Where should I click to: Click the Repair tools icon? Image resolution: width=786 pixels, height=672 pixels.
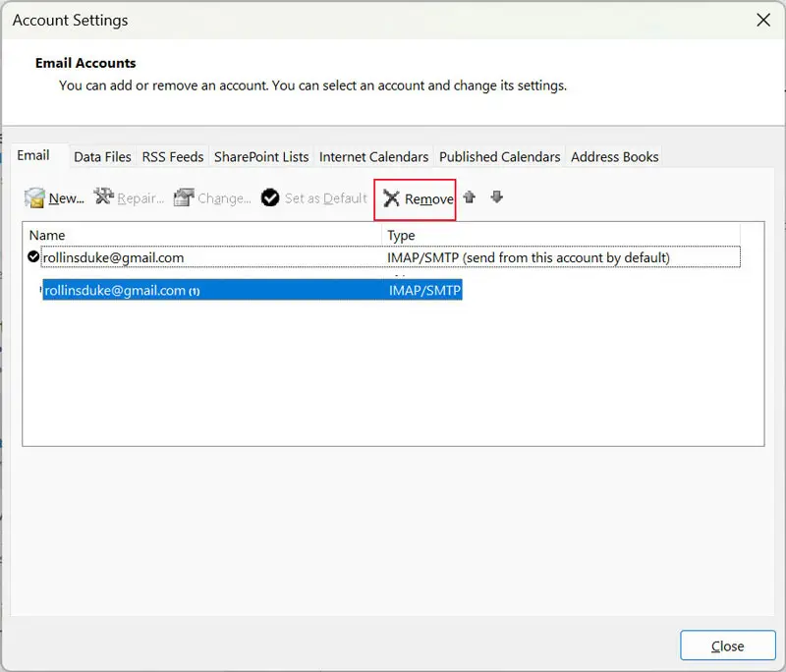(x=104, y=197)
